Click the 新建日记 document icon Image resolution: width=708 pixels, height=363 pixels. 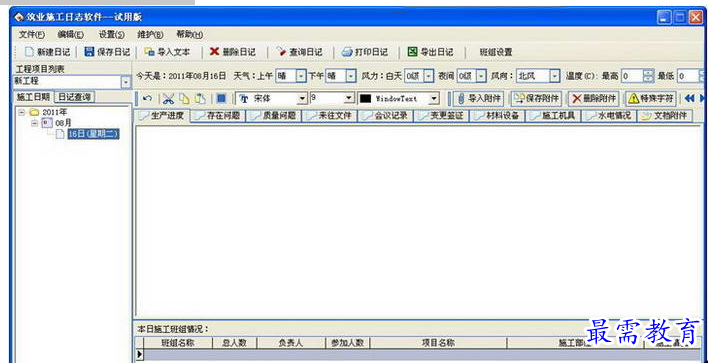pos(29,52)
